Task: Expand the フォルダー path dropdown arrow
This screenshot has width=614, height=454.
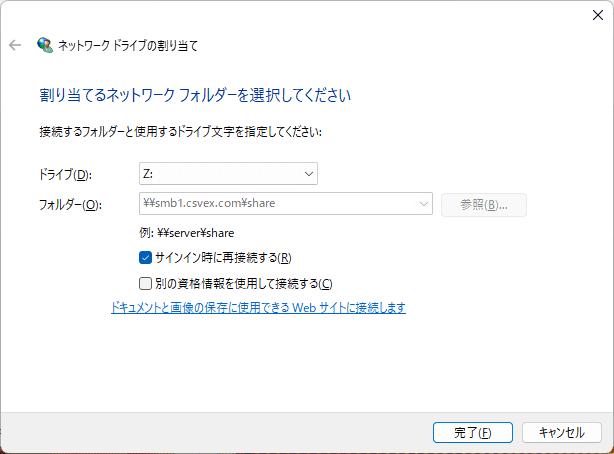Action: point(423,204)
